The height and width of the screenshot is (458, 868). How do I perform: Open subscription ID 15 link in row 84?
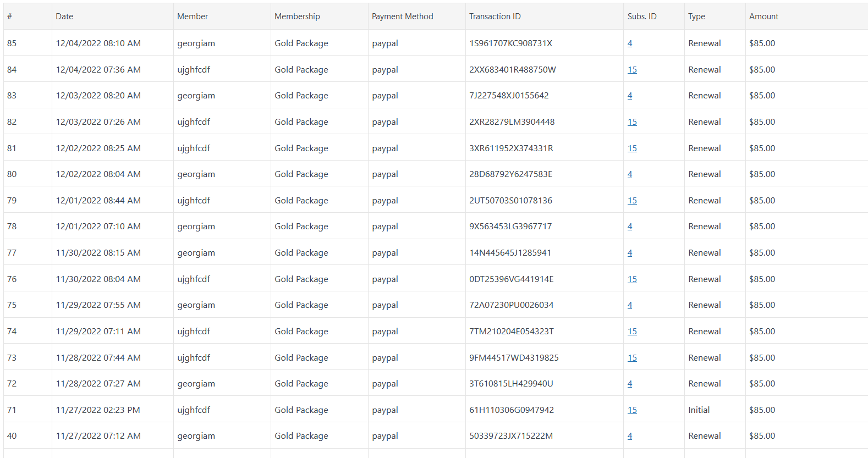tap(632, 70)
